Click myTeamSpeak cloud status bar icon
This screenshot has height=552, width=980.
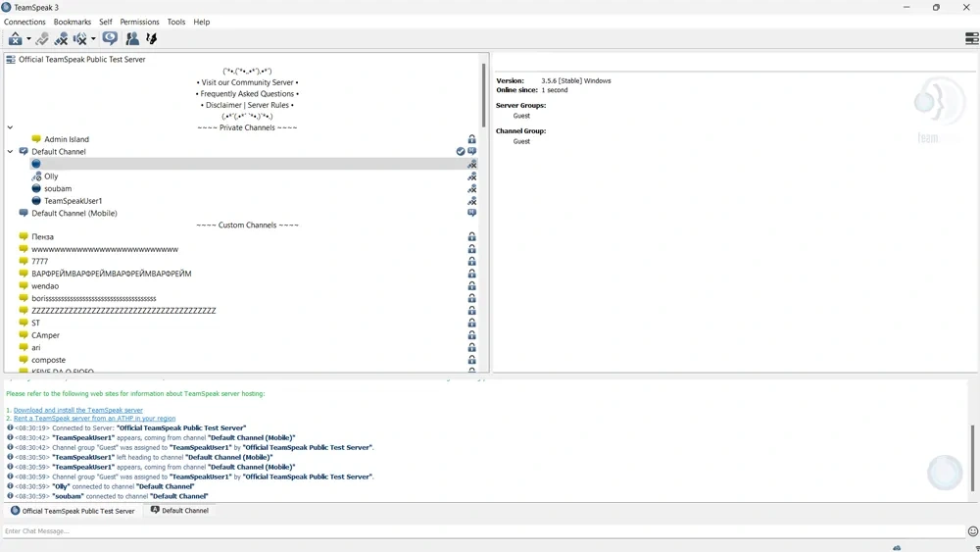coord(897,548)
